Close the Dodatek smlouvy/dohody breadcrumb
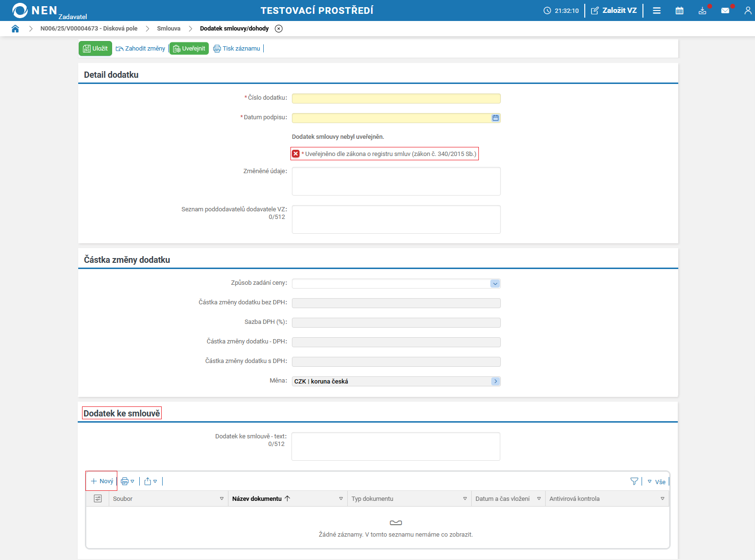 (279, 29)
